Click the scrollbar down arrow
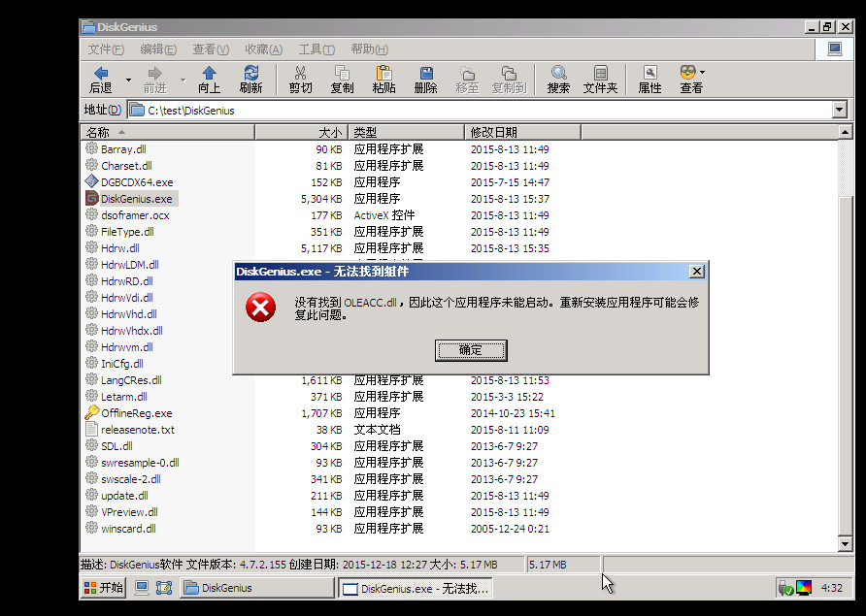866x616 pixels. pos(845,543)
